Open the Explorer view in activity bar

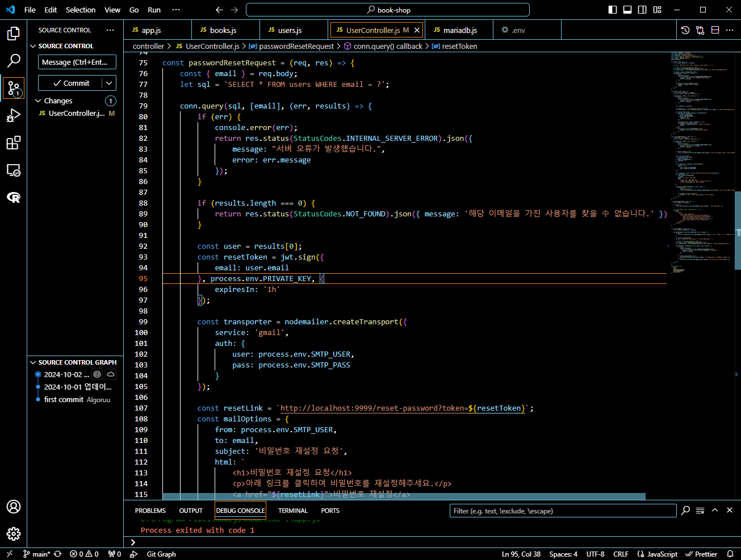[x=14, y=34]
